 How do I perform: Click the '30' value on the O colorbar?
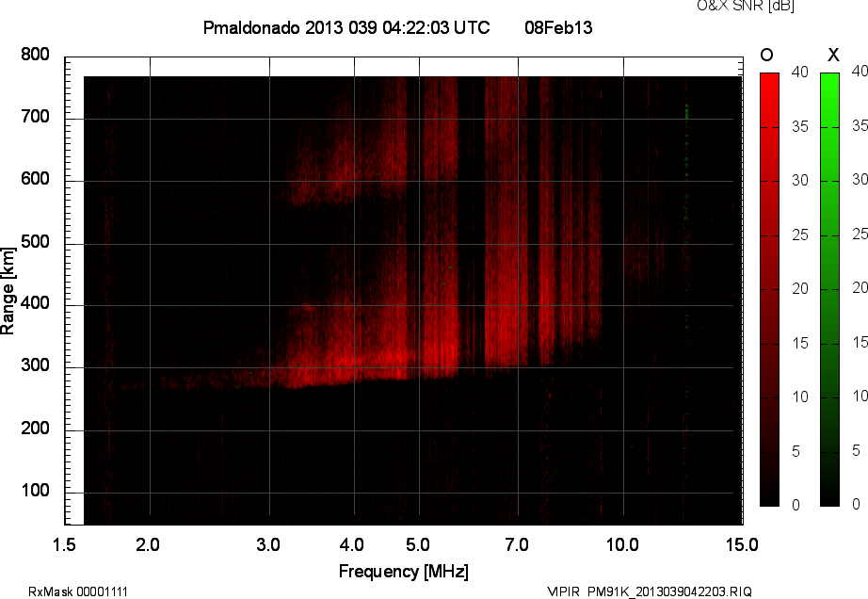[x=800, y=181]
